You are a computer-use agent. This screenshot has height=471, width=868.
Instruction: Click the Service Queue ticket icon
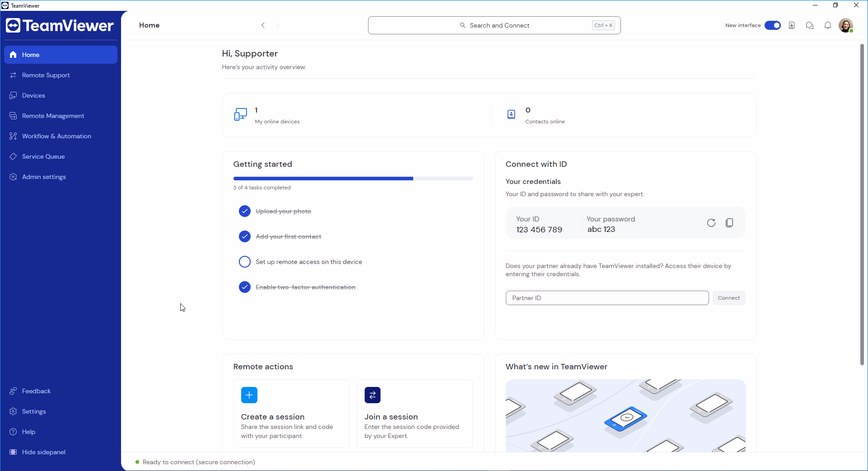point(13,156)
